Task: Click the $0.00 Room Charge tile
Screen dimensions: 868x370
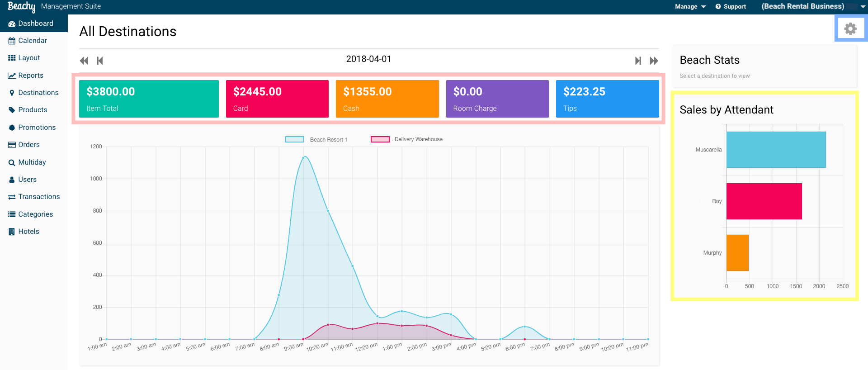Action: click(497, 99)
